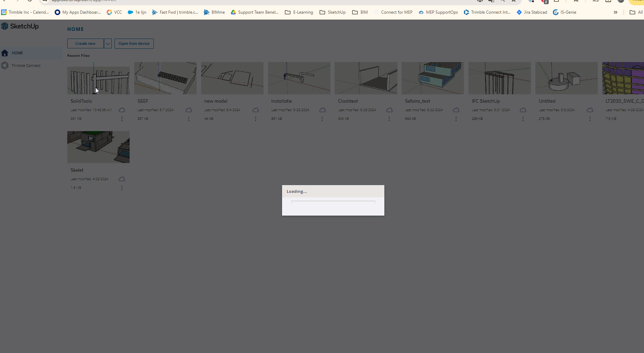Screen dimensions: 644x353
Task: Open E-Learning bookmarks folder
Action: point(299,12)
